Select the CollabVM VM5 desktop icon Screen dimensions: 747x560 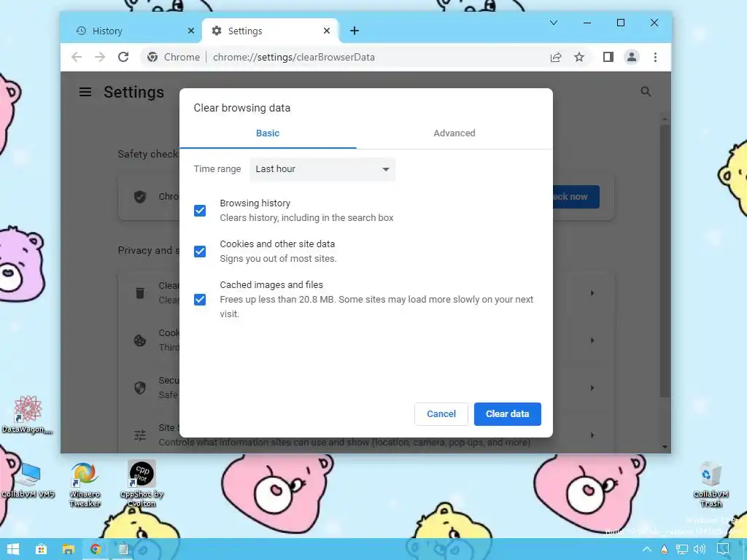click(x=28, y=480)
